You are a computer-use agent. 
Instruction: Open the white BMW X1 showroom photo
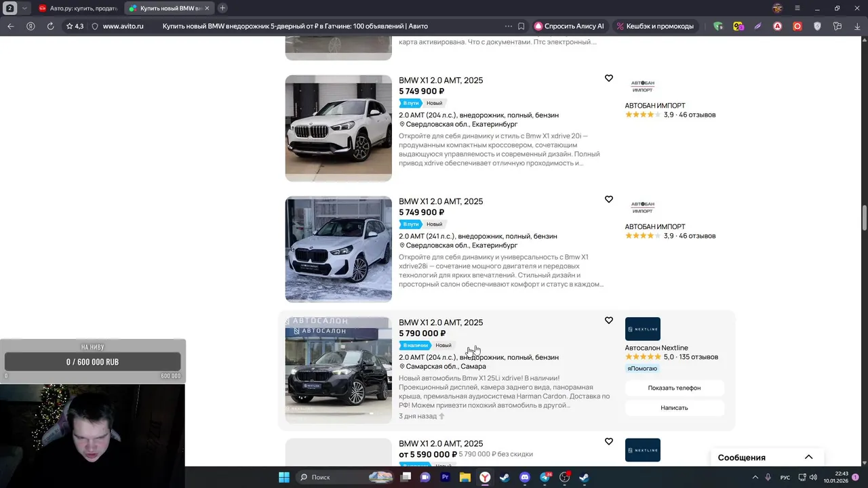tap(338, 128)
